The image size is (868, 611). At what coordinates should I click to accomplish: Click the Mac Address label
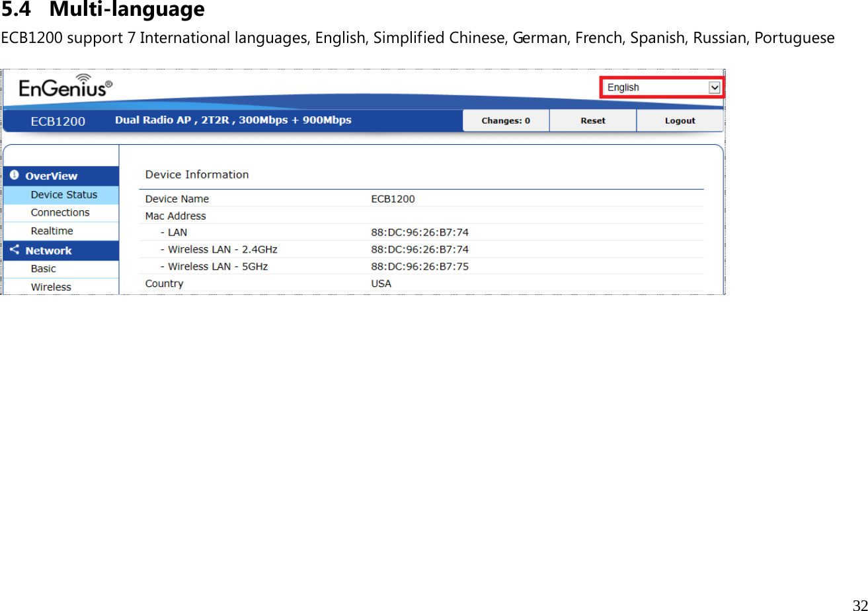(175, 216)
